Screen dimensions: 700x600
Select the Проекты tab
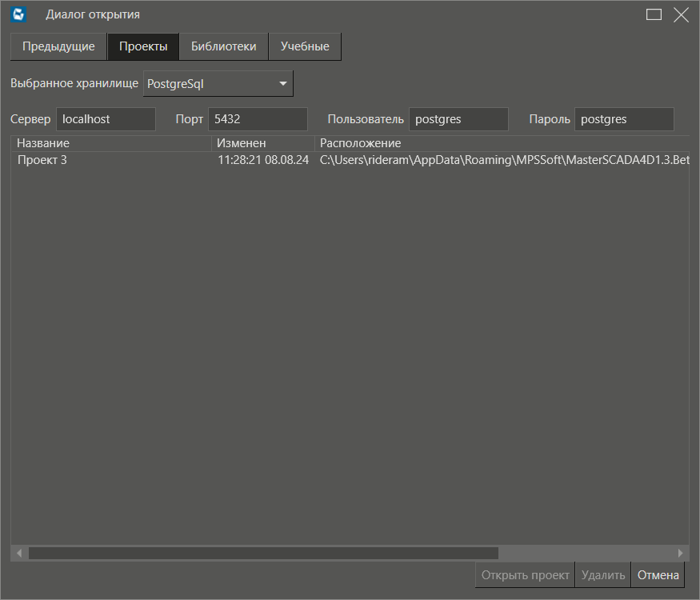click(x=142, y=46)
